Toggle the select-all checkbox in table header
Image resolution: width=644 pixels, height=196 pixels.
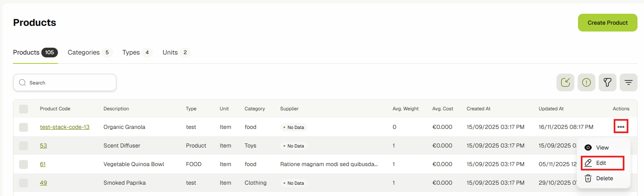[x=23, y=109]
